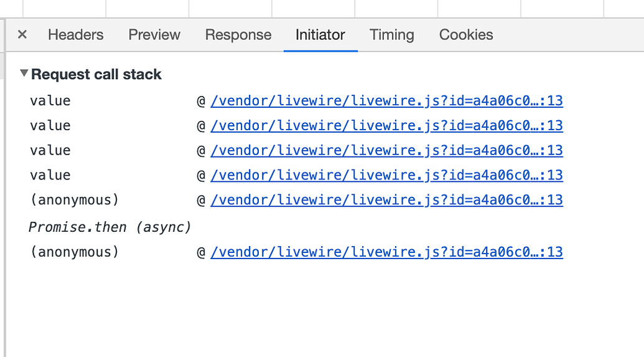The height and width of the screenshot is (357, 644).
Task: Click the Request call stack heading
Action: (x=96, y=74)
